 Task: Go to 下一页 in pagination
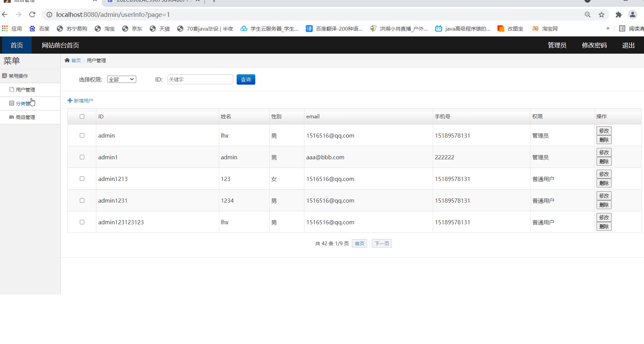[382, 244]
